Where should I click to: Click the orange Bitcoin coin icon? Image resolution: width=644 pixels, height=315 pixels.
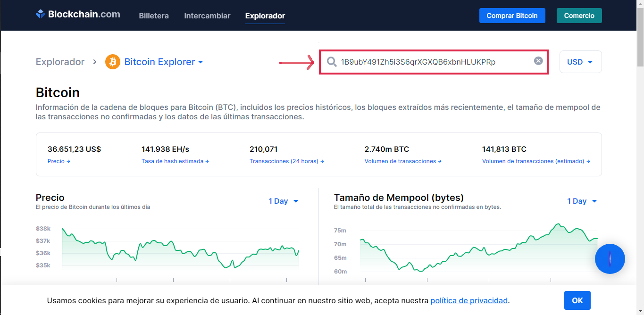pos(113,62)
